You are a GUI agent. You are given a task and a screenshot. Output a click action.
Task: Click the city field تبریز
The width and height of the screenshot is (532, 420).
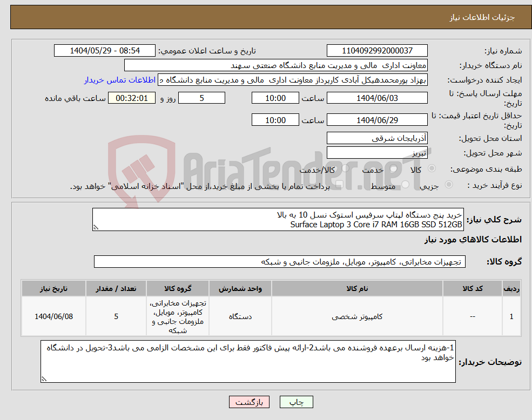coord(377,153)
